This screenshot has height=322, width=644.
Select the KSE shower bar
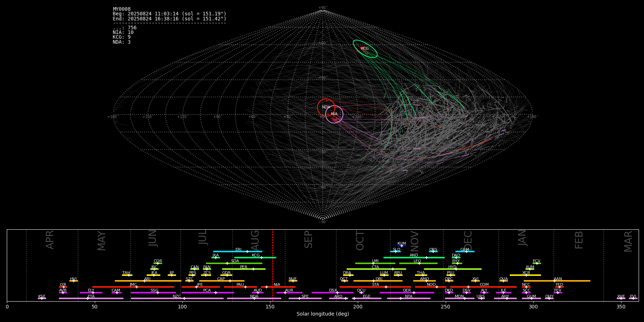click(x=42, y=298)
